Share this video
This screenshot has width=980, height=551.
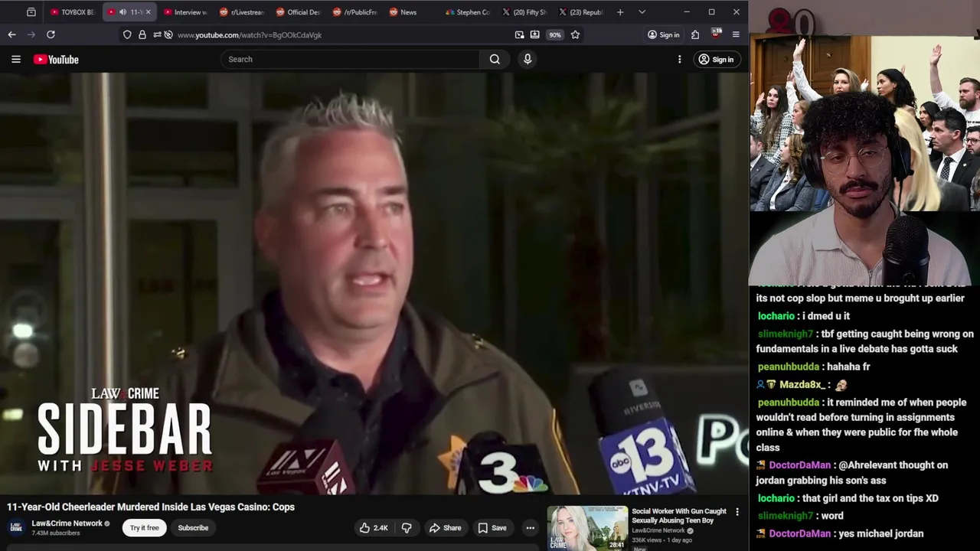[445, 527]
